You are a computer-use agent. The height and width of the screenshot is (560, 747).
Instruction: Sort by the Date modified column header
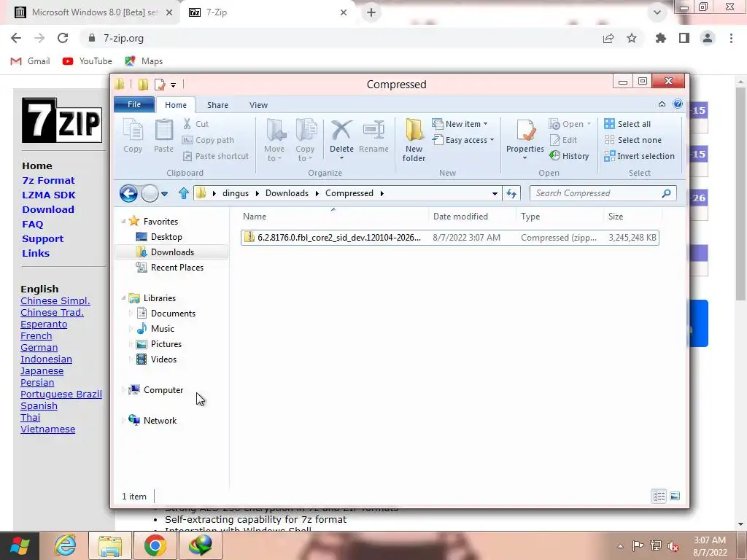click(460, 217)
